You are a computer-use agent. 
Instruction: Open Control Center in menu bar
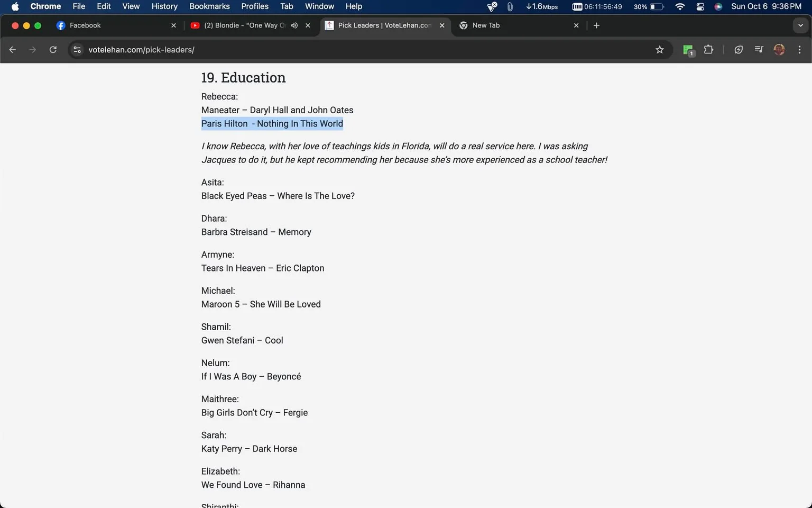click(700, 6)
